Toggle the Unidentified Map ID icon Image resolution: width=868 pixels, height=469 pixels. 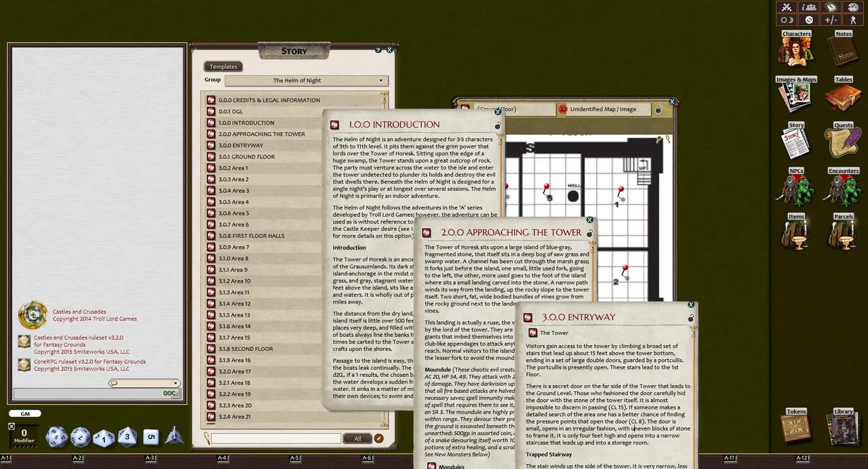pyautogui.click(x=562, y=109)
